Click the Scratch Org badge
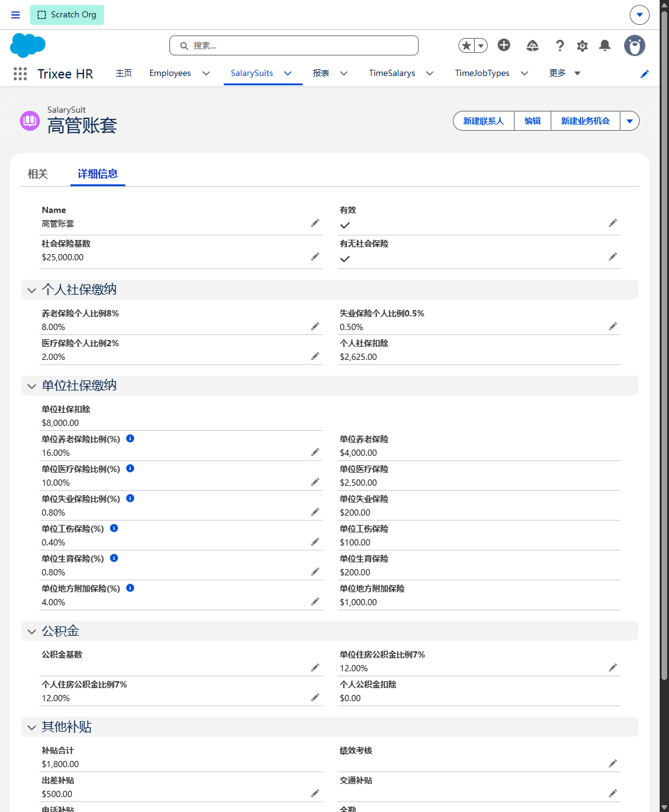The height and width of the screenshot is (812, 669). [x=67, y=15]
